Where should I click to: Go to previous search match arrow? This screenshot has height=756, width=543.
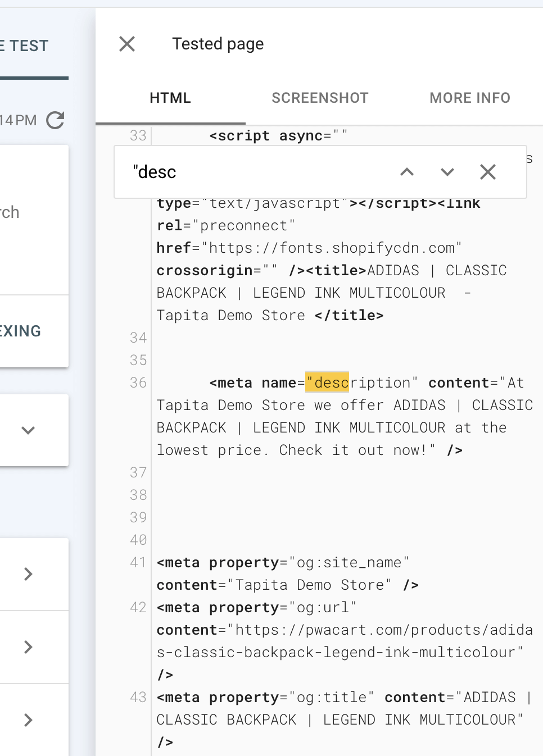[x=407, y=172]
